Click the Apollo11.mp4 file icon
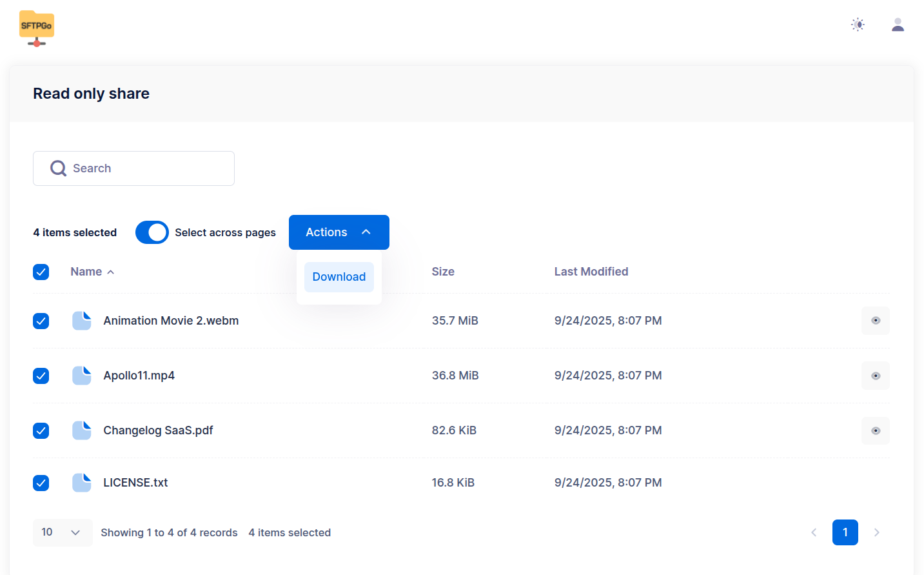 [x=82, y=376]
